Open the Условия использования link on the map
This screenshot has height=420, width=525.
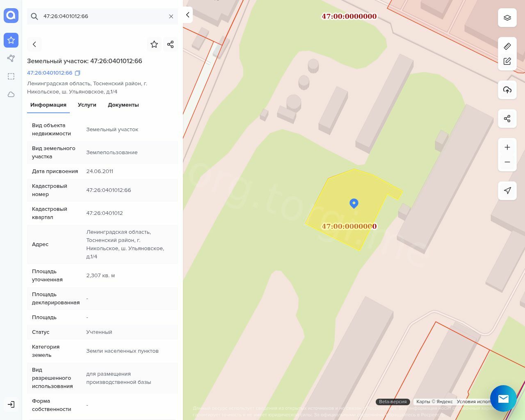tap(474, 402)
